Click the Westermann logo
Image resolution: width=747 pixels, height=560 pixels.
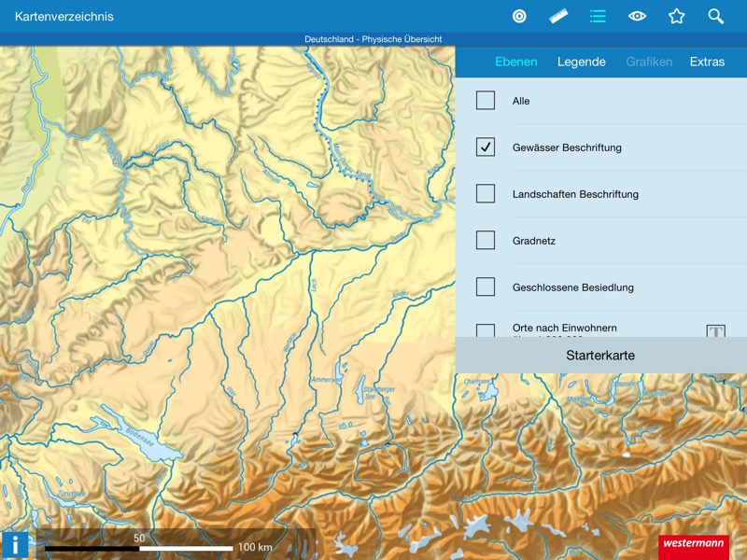693,545
